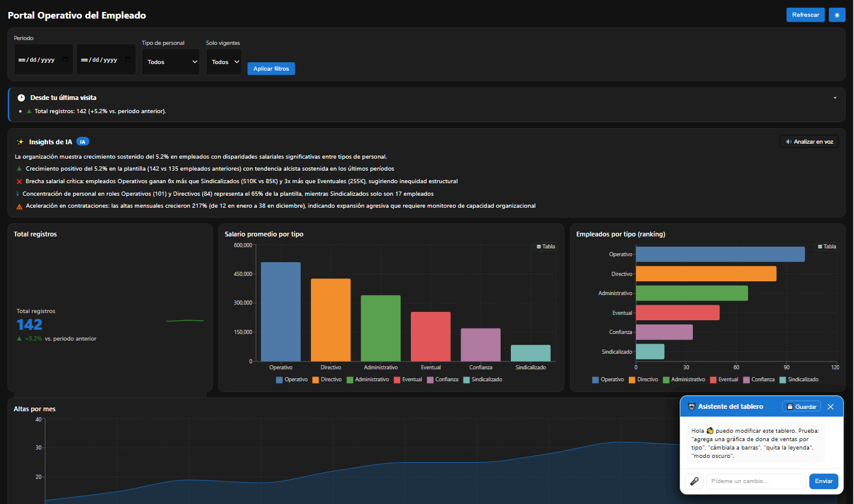Toggle the light/dark theme sun button
This screenshot has height=504, width=854.
pyautogui.click(x=837, y=15)
